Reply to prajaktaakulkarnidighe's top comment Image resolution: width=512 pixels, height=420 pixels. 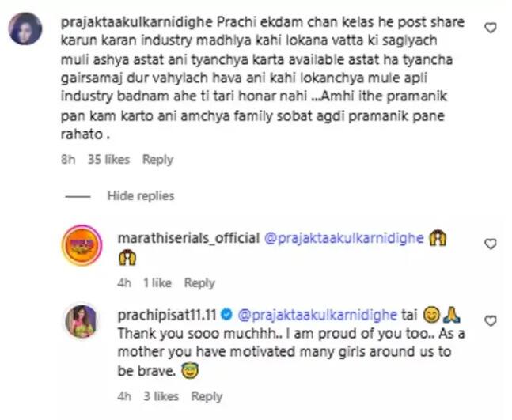point(157,160)
